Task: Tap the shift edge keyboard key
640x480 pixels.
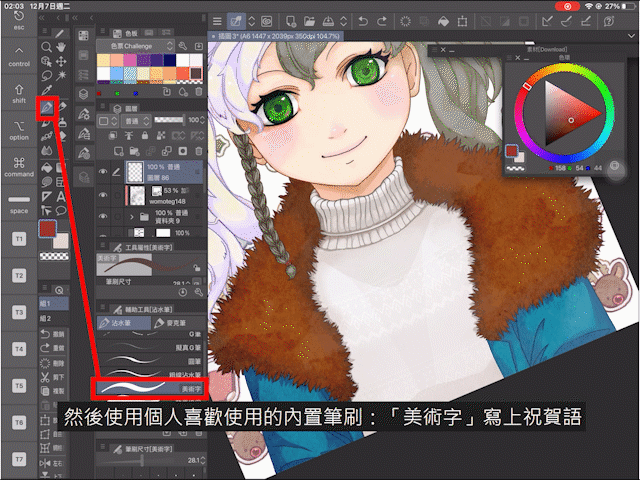Action: 19,93
